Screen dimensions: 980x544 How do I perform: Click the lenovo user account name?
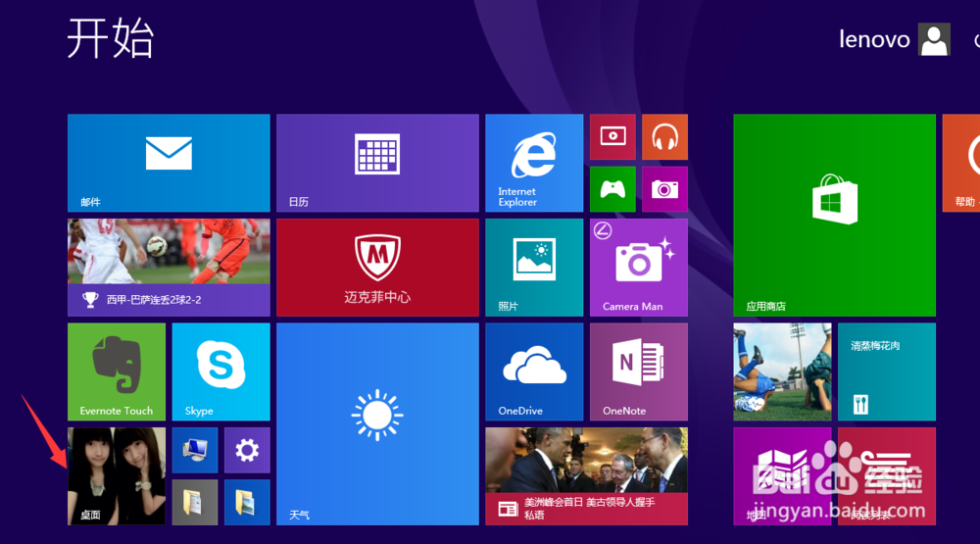pos(874,39)
